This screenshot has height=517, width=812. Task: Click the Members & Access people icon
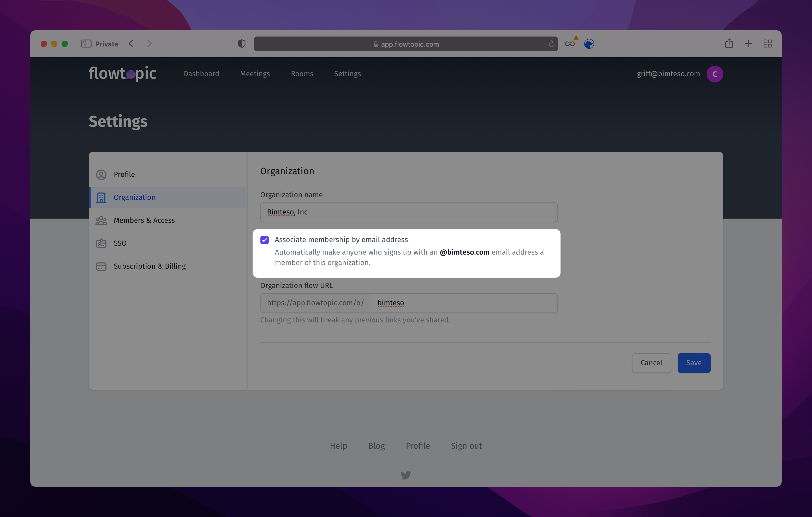pos(101,220)
